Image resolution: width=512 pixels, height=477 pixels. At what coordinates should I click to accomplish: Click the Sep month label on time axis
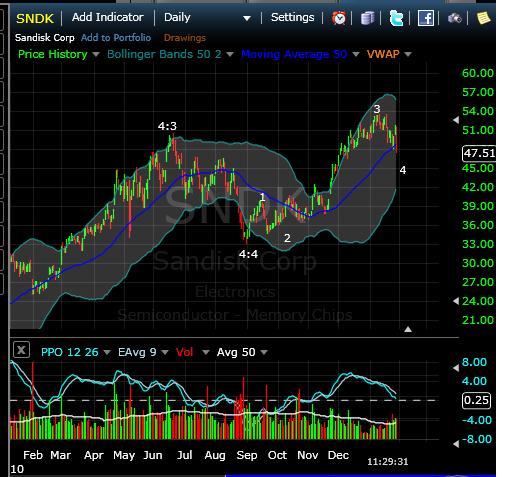247,455
